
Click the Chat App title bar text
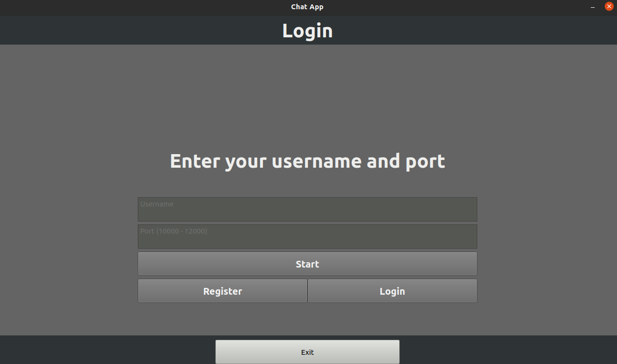(x=307, y=7)
